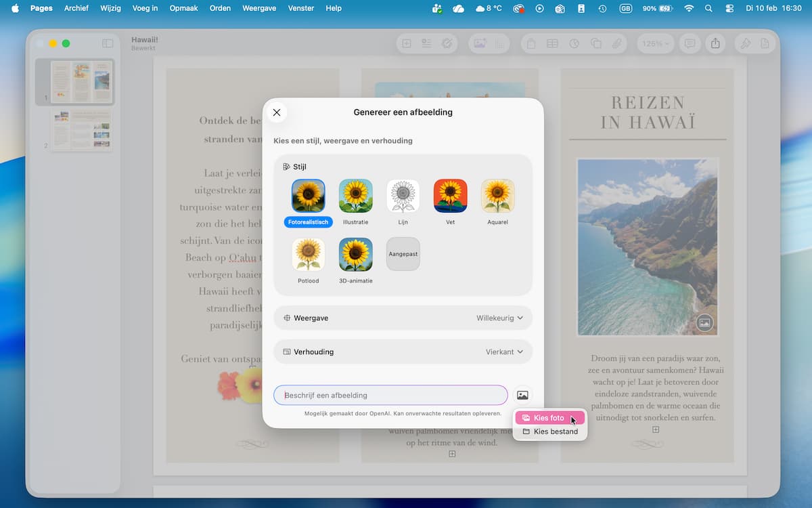Select 'Kies bestand' menu entry
This screenshot has width=812, height=508.
click(556, 431)
